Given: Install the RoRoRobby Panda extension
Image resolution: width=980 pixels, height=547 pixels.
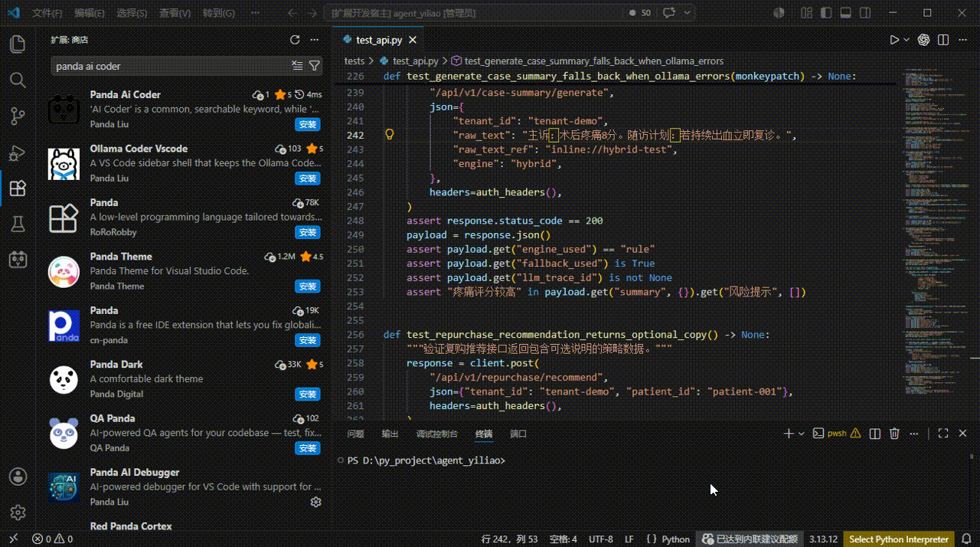Looking at the screenshot, I should [308, 232].
